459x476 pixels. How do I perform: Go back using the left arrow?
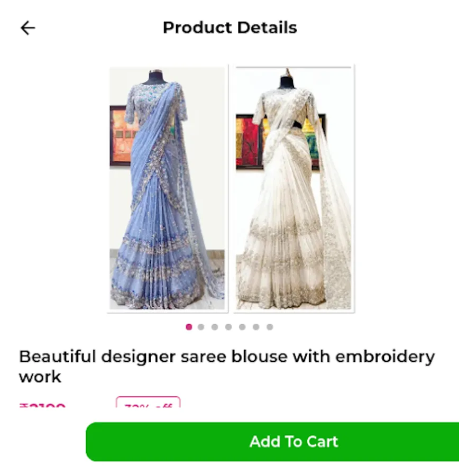(27, 28)
